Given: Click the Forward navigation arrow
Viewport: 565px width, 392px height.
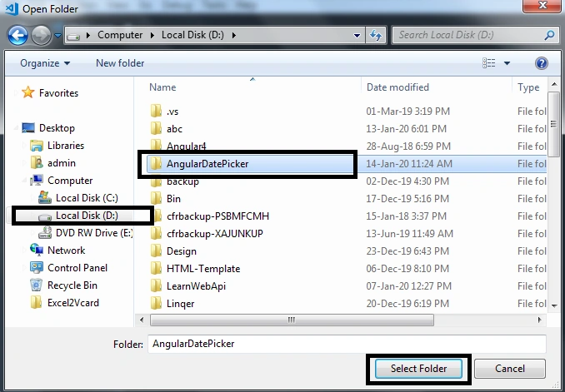Looking at the screenshot, I should point(41,35).
